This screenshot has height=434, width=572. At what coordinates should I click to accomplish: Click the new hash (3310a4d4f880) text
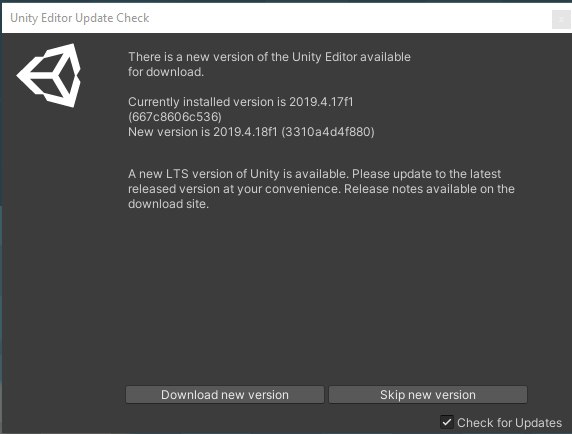pos(328,132)
